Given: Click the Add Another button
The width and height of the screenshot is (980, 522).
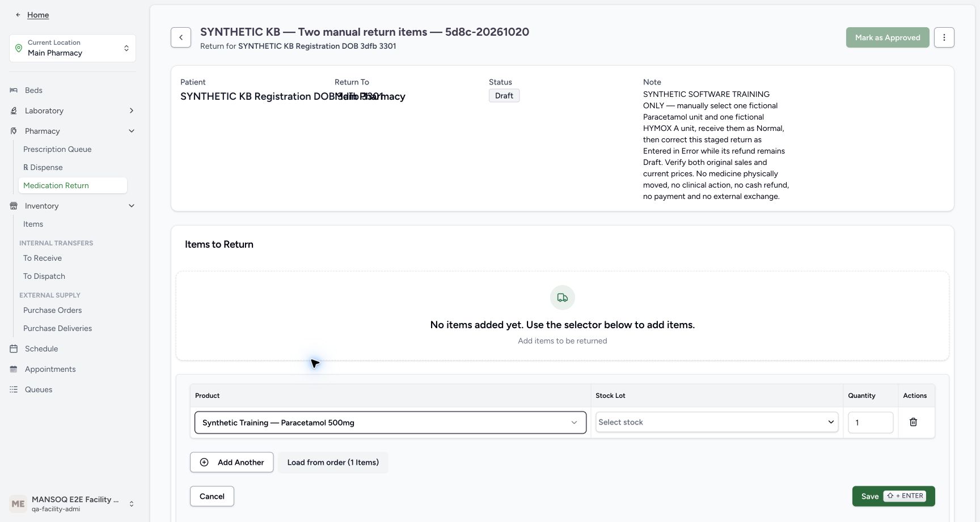Looking at the screenshot, I should coord(231,462).
